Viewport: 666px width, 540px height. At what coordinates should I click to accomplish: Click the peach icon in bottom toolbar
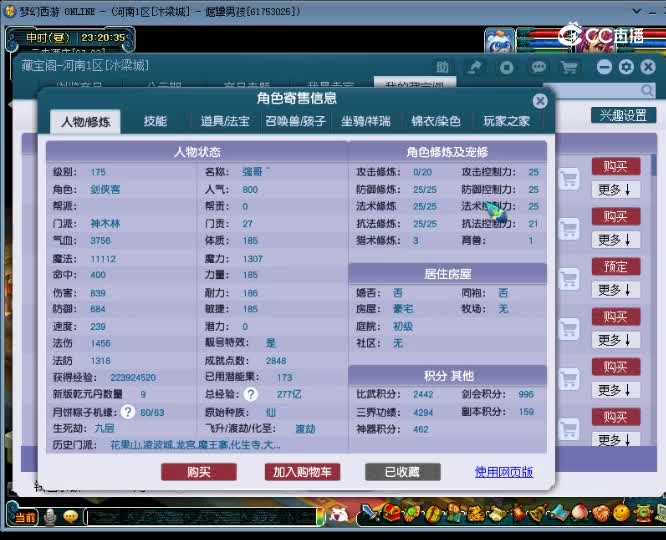(579, 514)
